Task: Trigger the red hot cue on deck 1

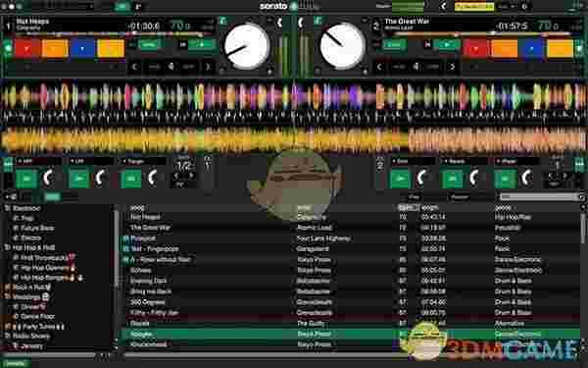Action: pos(27,49)
